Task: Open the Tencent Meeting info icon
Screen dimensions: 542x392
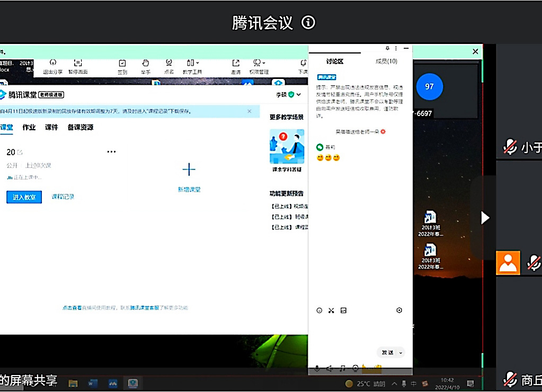Action: (x=308, y=22)
